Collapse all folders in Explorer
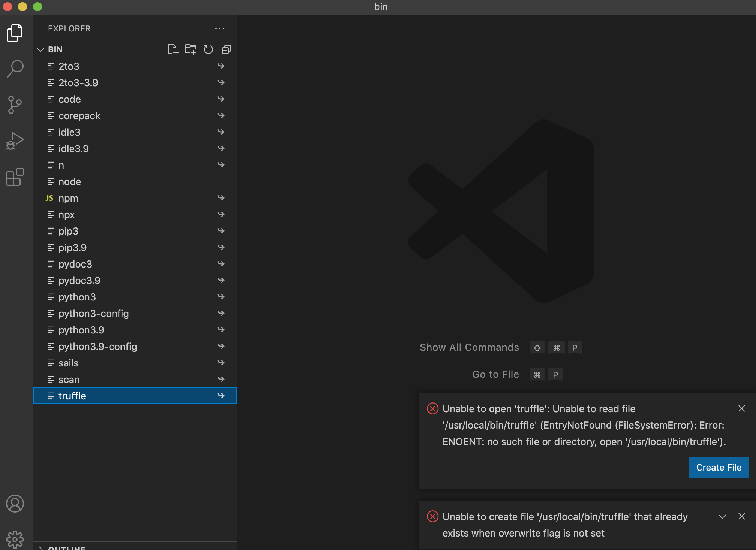 226,49
